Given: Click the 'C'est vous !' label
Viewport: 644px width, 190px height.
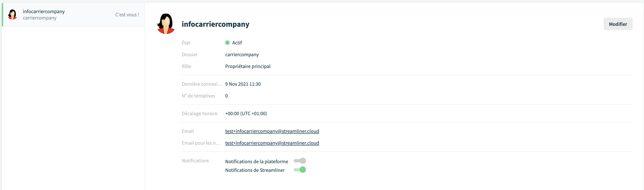Looking at the screenshot, I should pyautogui.click(x=127, y=15).
